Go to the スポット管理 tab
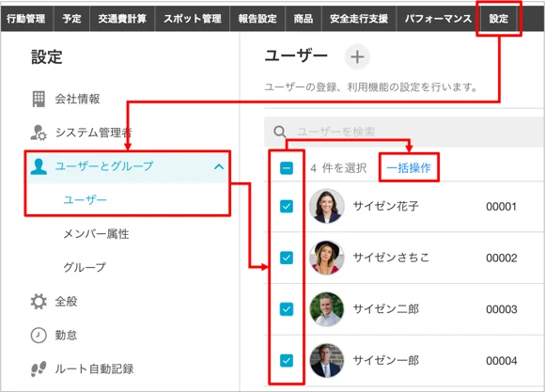The image size is (545, 392). click(193, 19)
